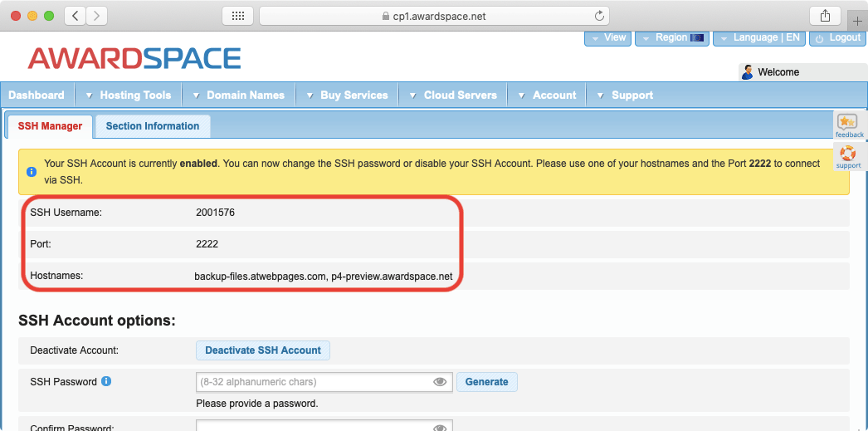The height and width of the screenshot is (431, 868).
Task: Toggle SSH Password visibility eye
Action: [440, 382]
